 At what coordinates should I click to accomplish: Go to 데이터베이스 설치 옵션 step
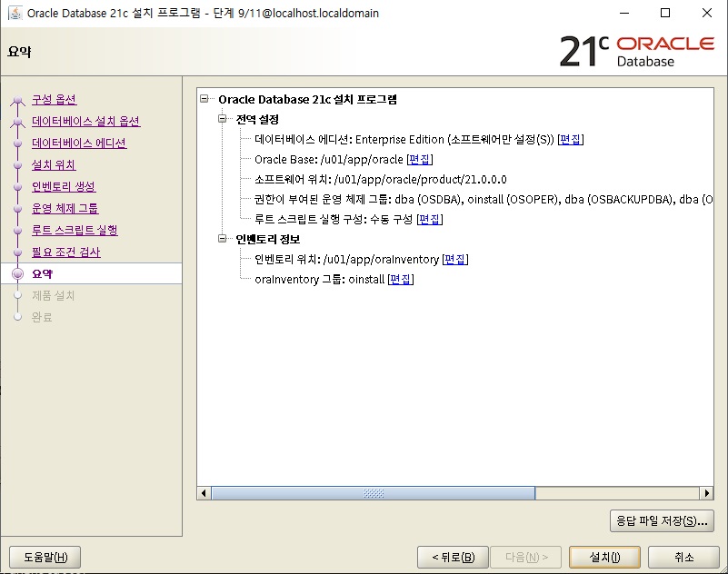pyautogui.click(x=86, y=121)
